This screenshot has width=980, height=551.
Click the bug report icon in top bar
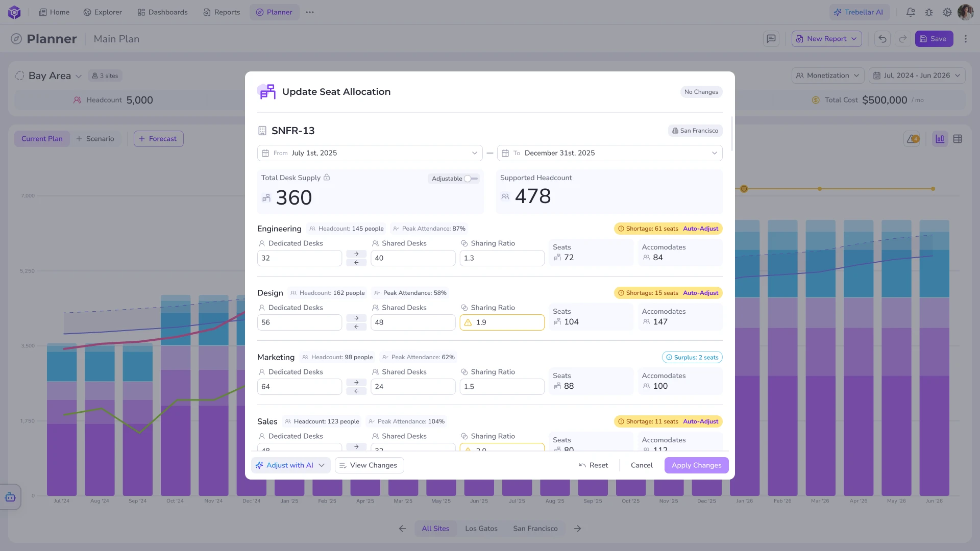click(x=929, y=12)
